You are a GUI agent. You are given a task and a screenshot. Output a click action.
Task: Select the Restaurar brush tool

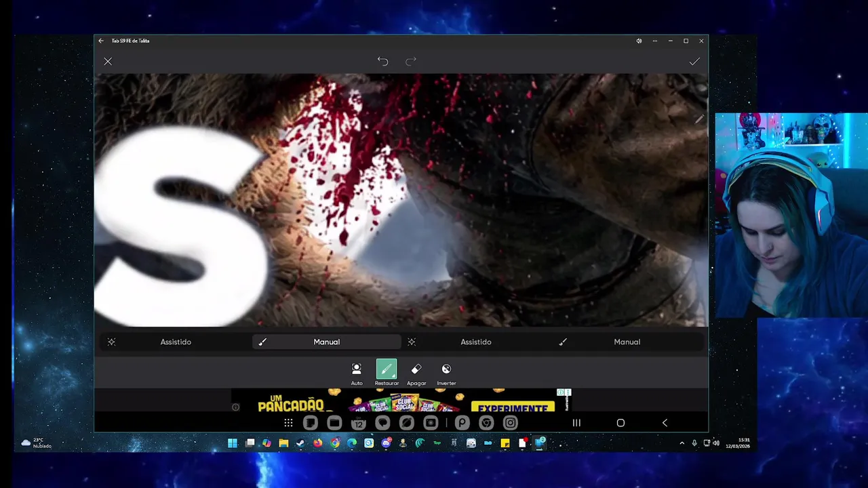[387, 373]
